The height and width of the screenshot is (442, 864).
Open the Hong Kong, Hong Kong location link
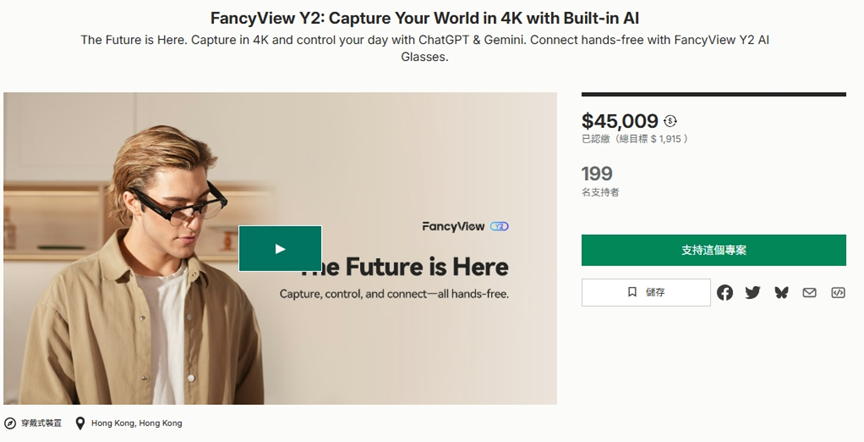tap(137, 423)
